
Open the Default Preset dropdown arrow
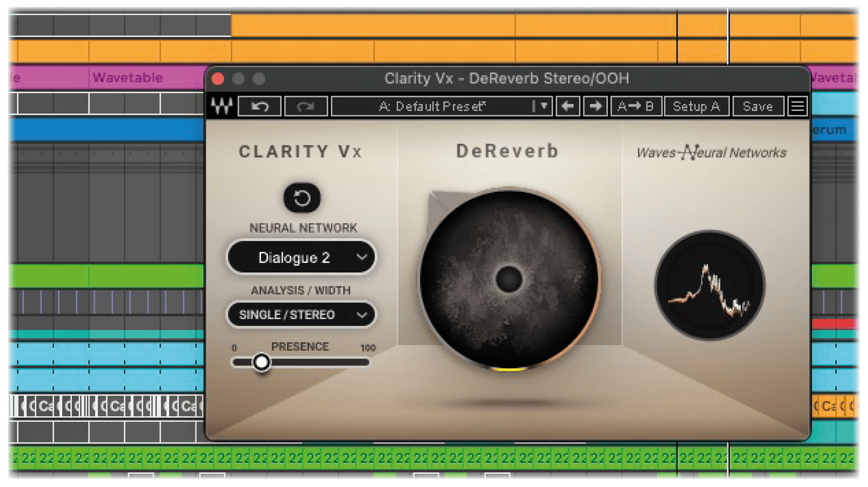tap(543, 106)
